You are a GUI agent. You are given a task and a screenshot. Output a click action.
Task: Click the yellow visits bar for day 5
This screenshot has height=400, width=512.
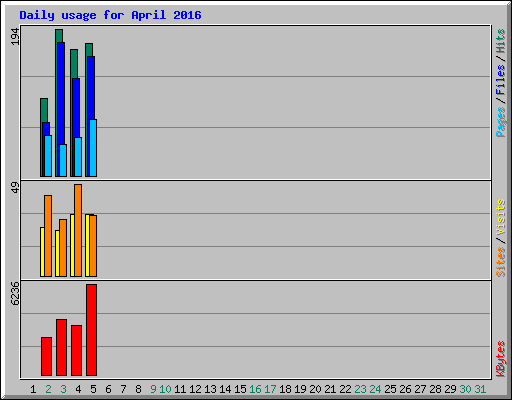coord(87,246)
